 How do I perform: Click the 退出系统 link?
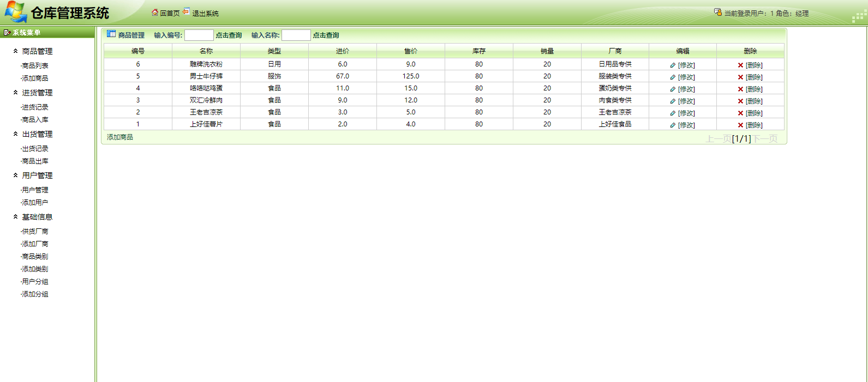[x=205, y=13]
